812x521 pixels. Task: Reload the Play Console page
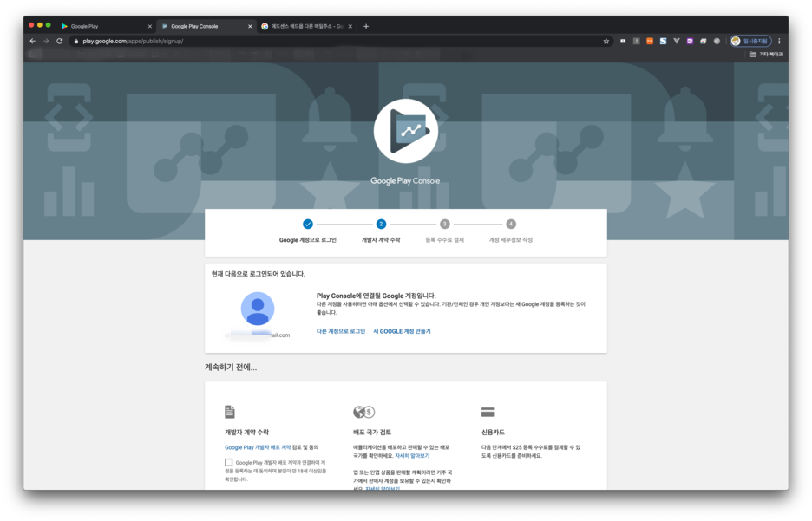point(60,41)
